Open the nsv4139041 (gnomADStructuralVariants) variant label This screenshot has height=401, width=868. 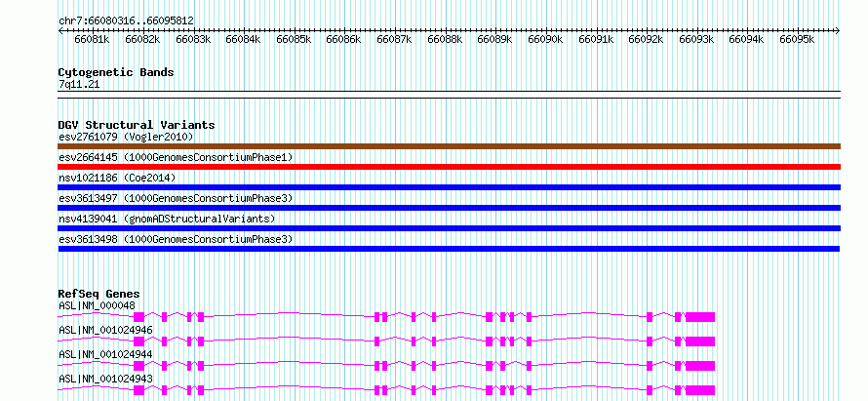(x=167, y=219)
